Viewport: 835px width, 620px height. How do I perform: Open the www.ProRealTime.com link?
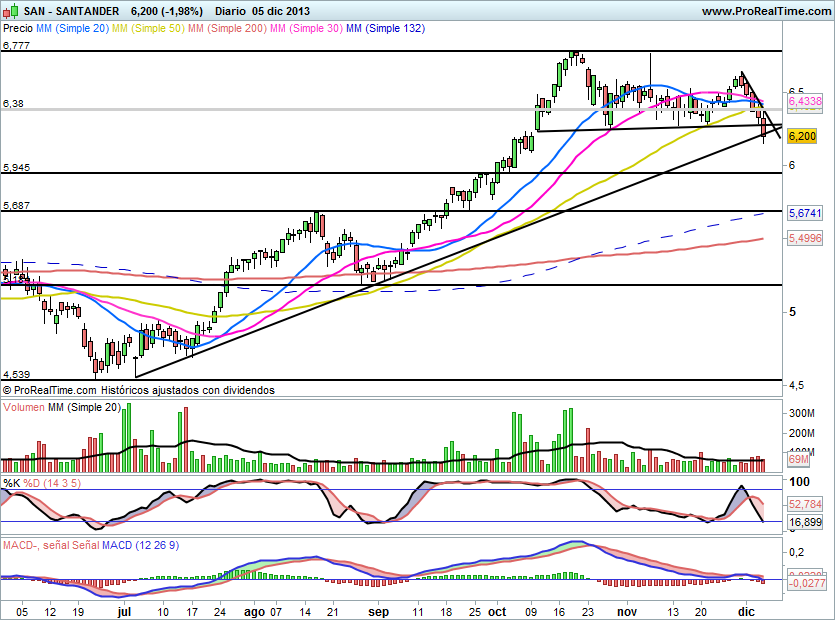[766, 11]
